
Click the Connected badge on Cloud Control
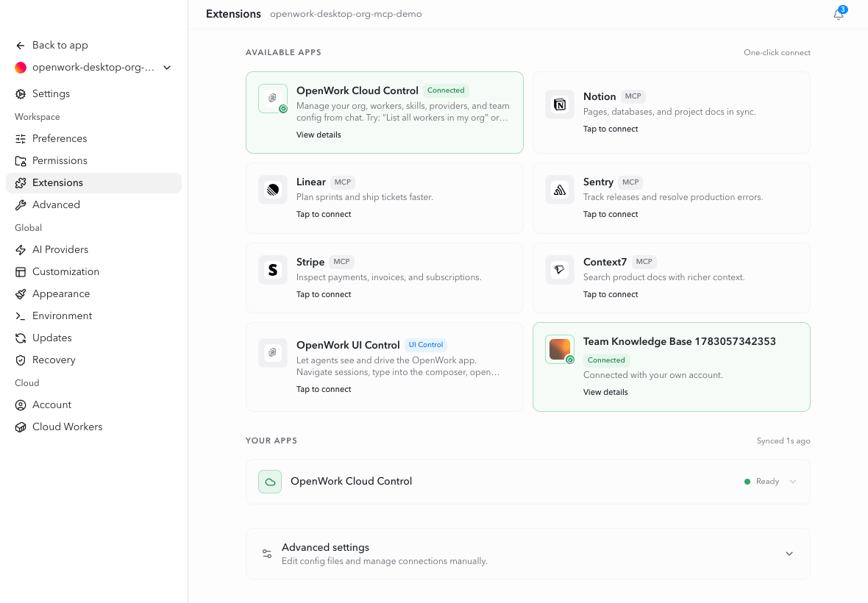click(446, 90)
